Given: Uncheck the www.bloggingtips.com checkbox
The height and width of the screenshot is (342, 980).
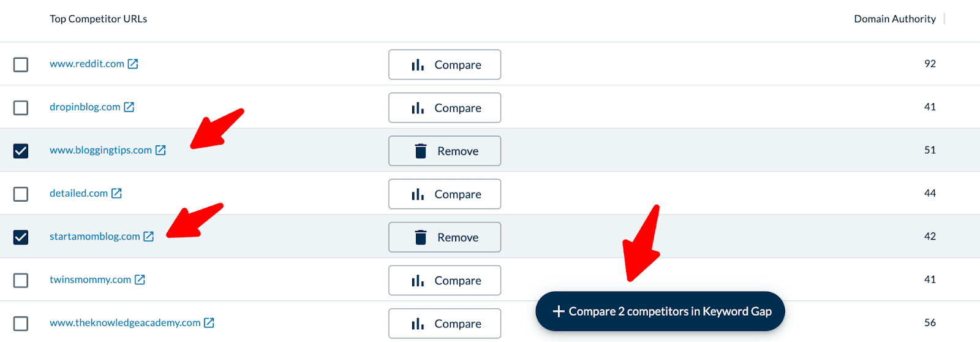Looking at the screenshot, I should pyautogui.click(x=21, y=151).
